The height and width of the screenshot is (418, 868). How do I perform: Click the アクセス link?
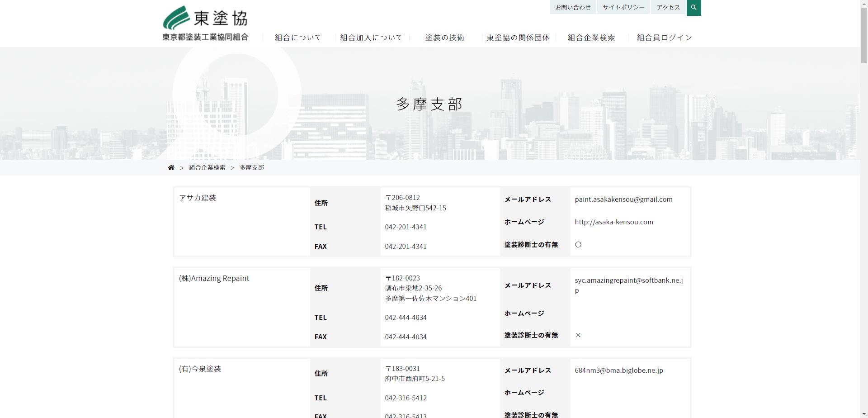click(x=668, y=7)
